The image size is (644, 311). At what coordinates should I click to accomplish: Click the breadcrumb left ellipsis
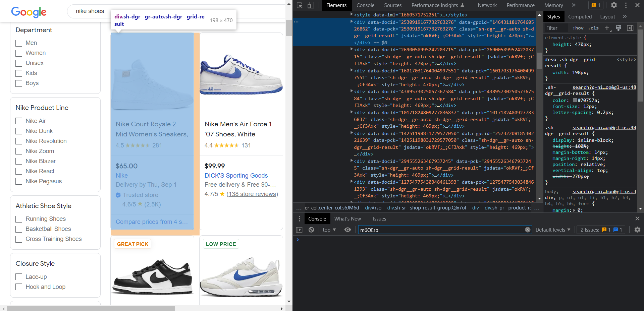(299, 208)
